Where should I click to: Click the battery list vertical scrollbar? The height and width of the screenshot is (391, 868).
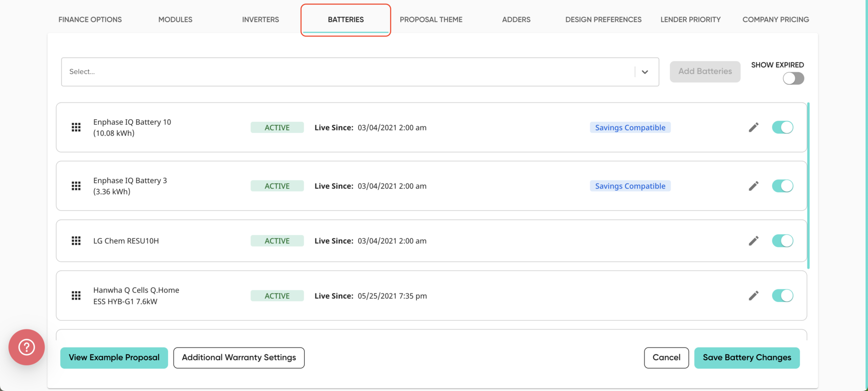pos(808,186)
